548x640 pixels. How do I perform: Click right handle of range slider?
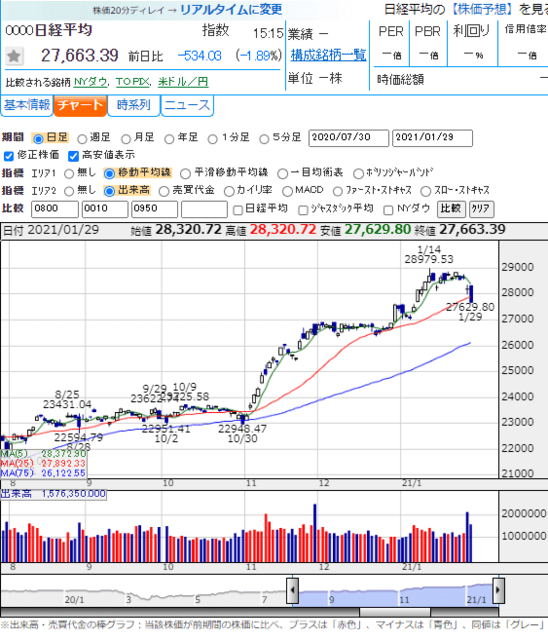coord(498,590)
